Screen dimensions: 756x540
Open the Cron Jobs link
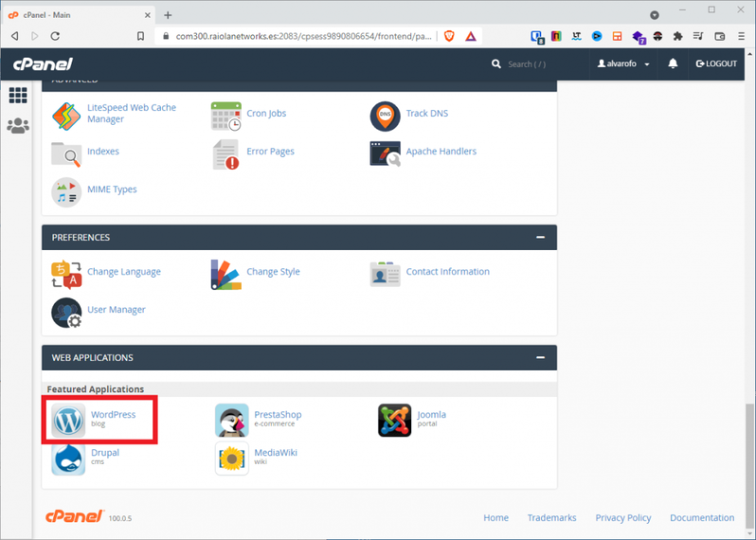[x=266, y=114]
